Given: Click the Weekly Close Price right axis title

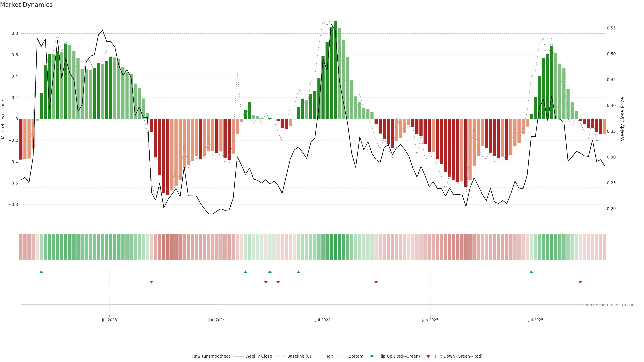Looking at the screenshot, I should pyautogui.click(x=622, y=119).
